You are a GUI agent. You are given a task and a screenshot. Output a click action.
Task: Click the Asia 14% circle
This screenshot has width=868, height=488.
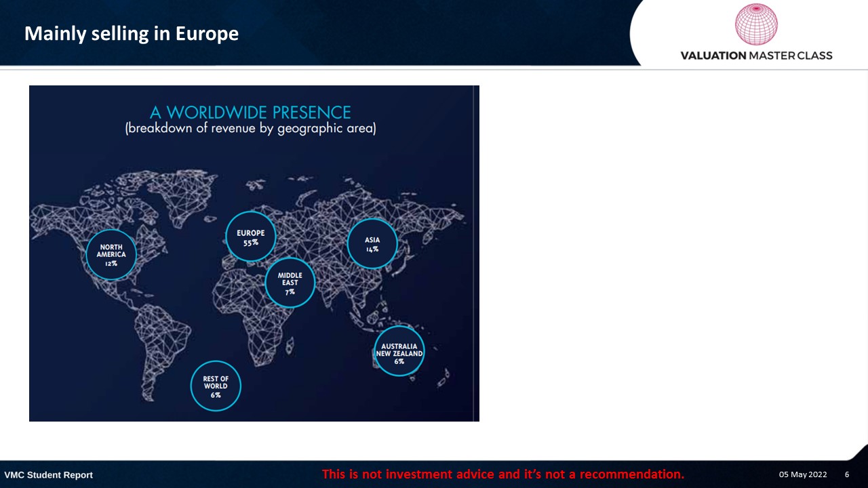[372, 243]
